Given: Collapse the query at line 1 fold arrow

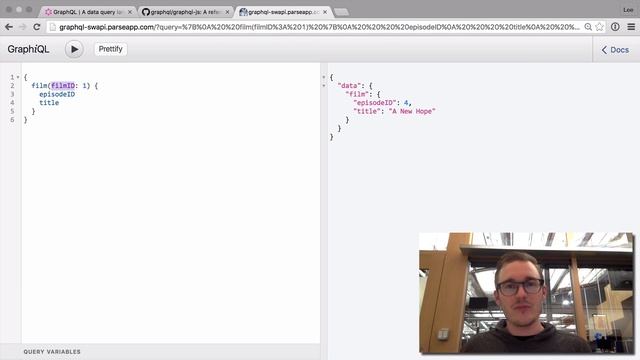Looking at the screenshot, I should [x=18, y=77].
